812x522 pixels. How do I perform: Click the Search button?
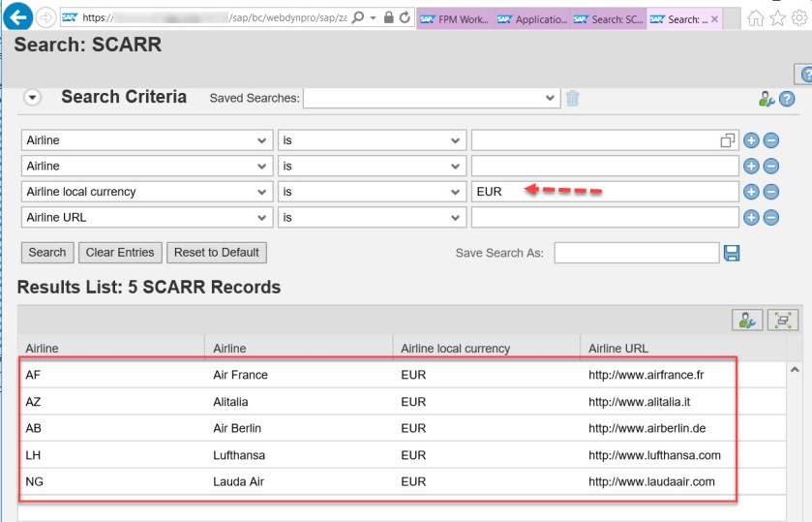tap(47, 253)
